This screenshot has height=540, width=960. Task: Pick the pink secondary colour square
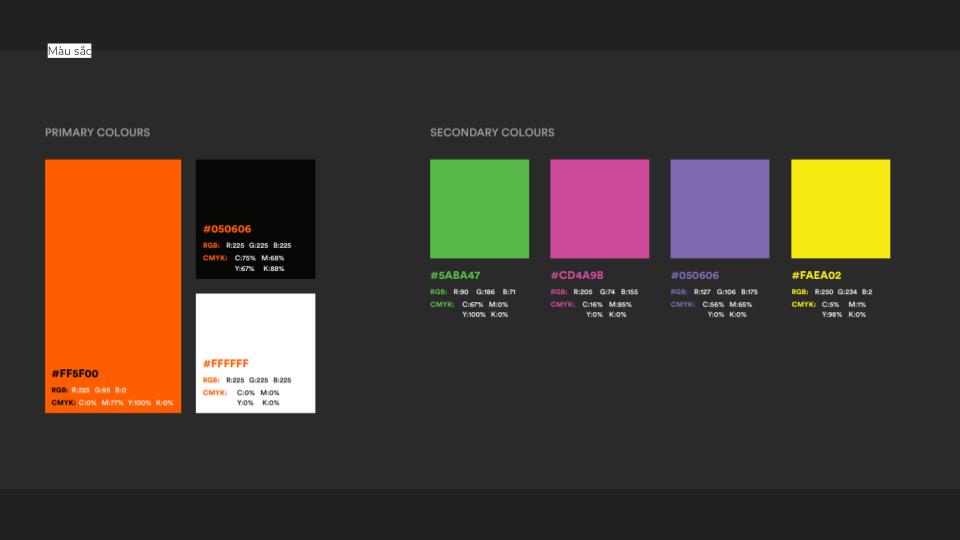coord(599,209)
